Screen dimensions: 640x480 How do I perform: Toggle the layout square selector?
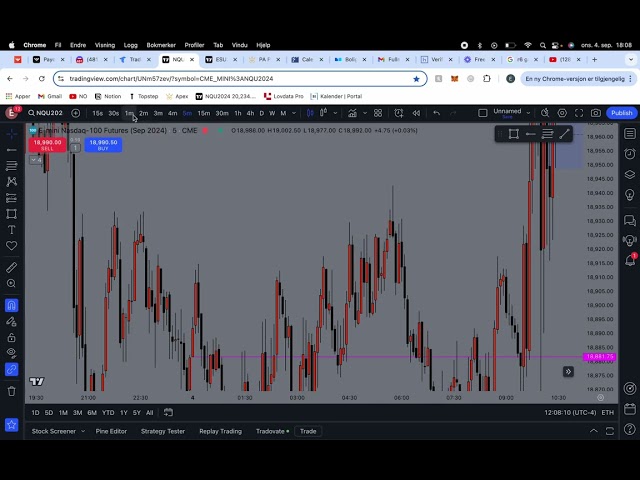[482, 113]
